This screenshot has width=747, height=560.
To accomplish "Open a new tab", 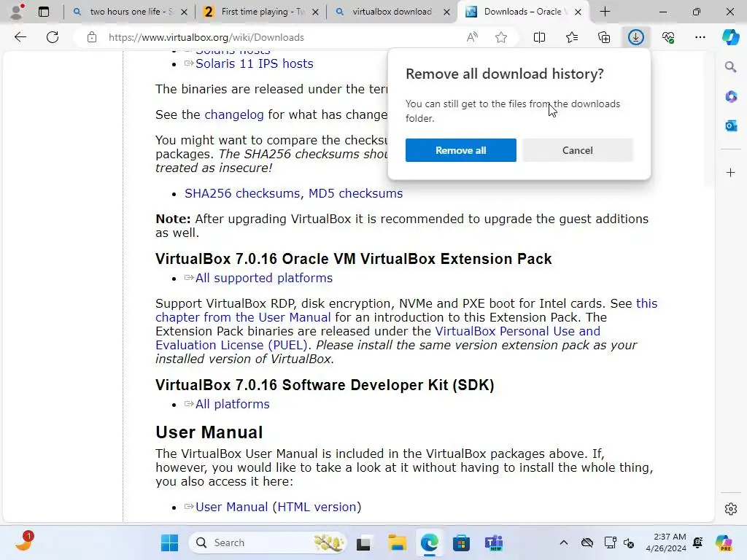I will pos(605,12).
